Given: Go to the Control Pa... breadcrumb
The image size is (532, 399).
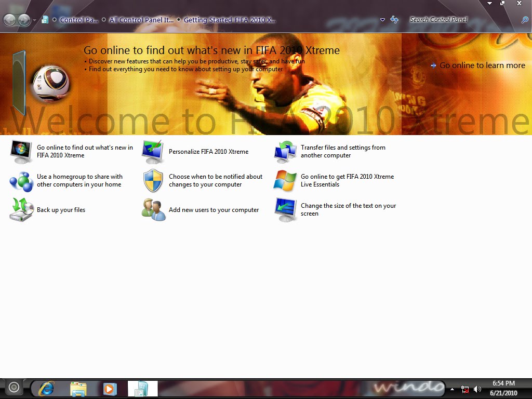Looking at the screenshot, I should click(79, 20).
